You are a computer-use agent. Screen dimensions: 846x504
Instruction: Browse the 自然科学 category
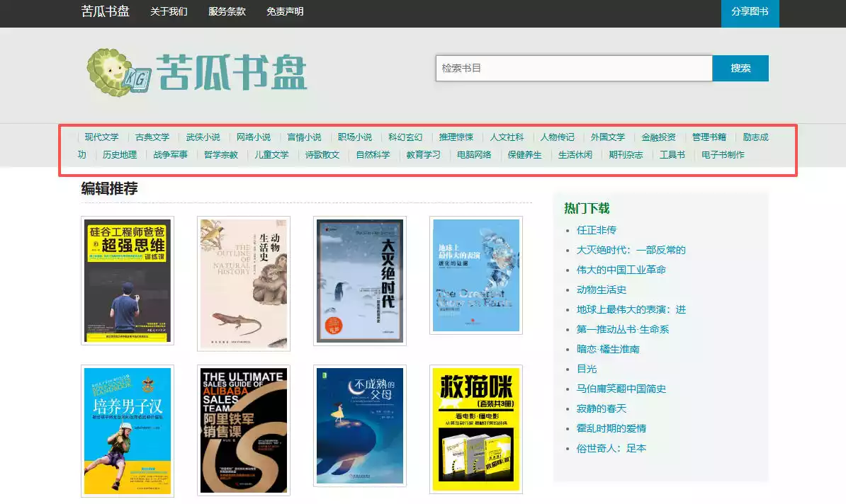click(x=373, y=155)
